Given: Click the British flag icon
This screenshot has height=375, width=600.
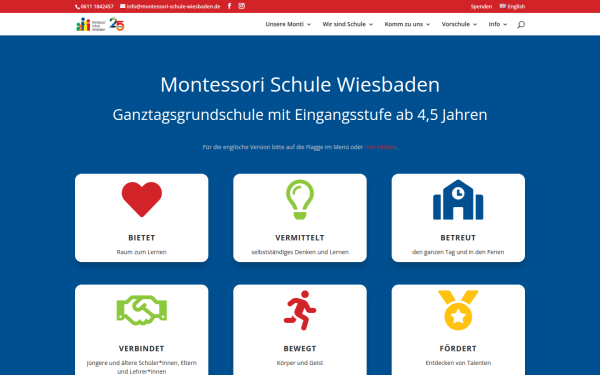Looking at the screenshot, I should (x=502, y=6).
